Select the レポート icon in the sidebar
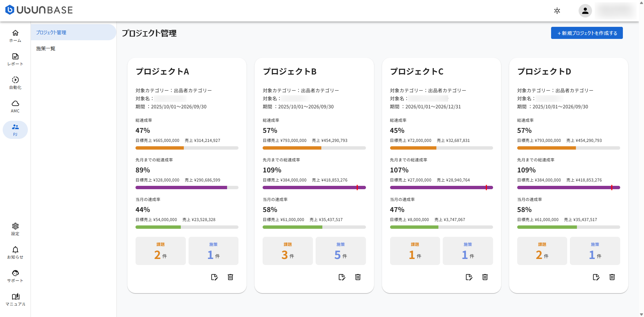 coord(15,59)
